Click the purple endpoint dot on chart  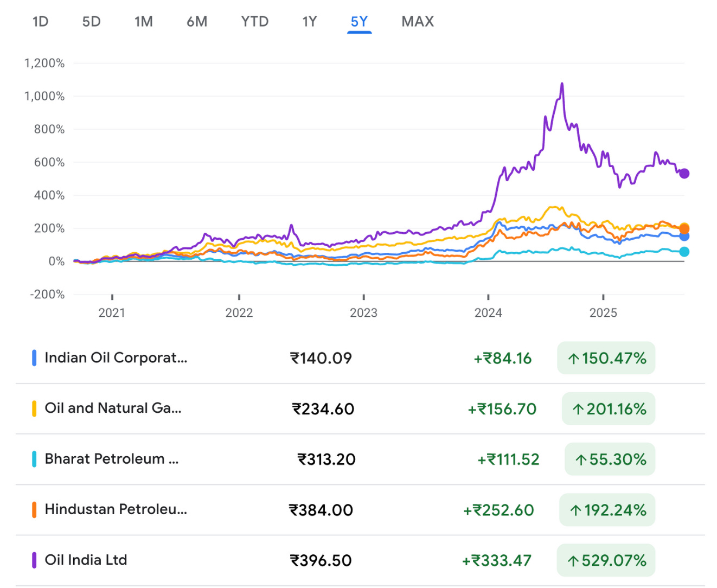coord(684,174)
